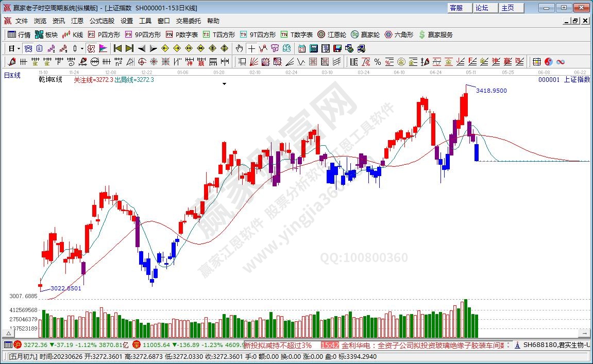Expand the small triangle below indicator label
Image resolution: width=593 pixels, height=364 pixels.
pos(224,83)
